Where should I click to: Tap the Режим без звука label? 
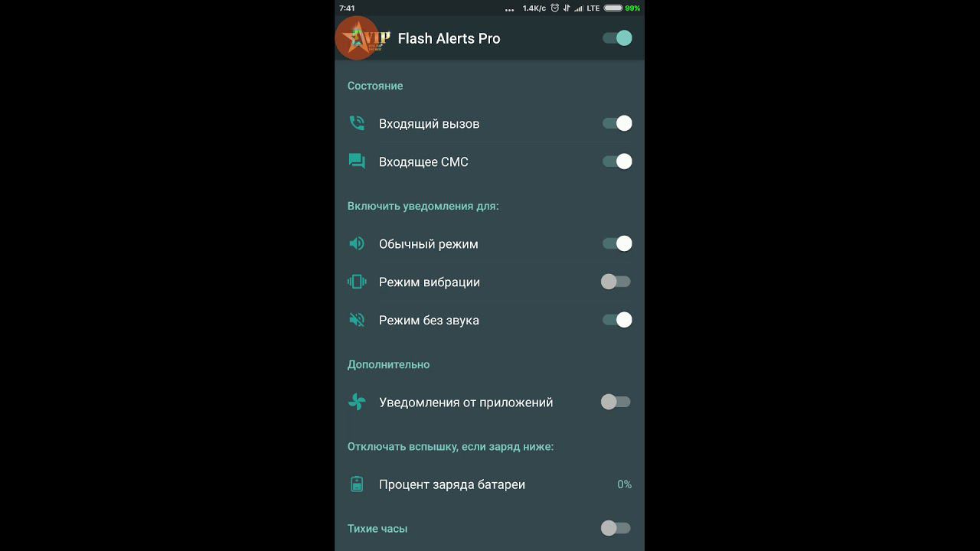(429, 321)
